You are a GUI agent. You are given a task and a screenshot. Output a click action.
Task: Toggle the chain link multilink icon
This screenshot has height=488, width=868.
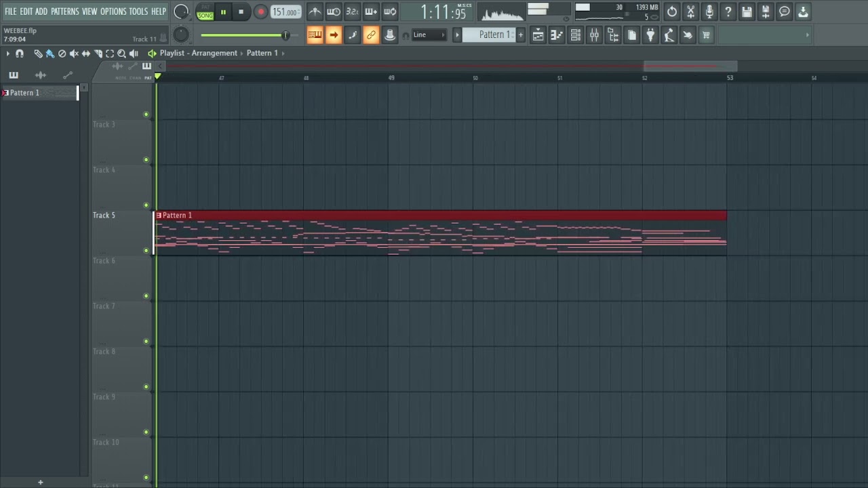tap(371, 35)
